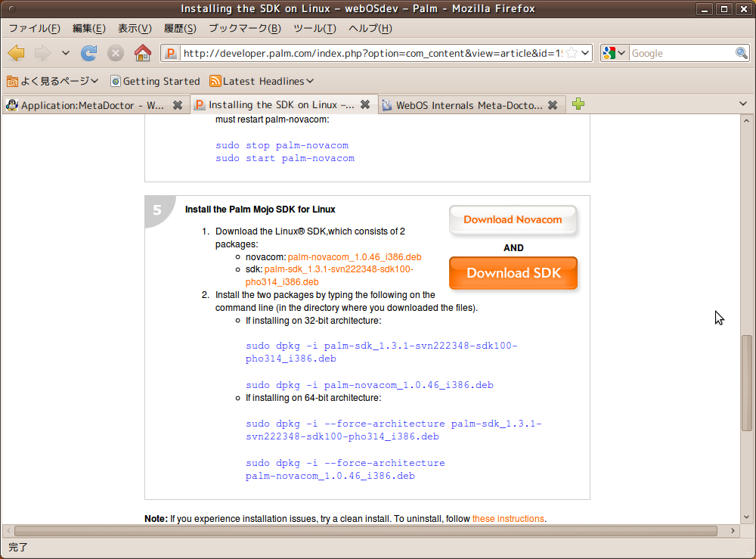Click into the Google search field
Screen dimensions: 756x559
point(680,53)
